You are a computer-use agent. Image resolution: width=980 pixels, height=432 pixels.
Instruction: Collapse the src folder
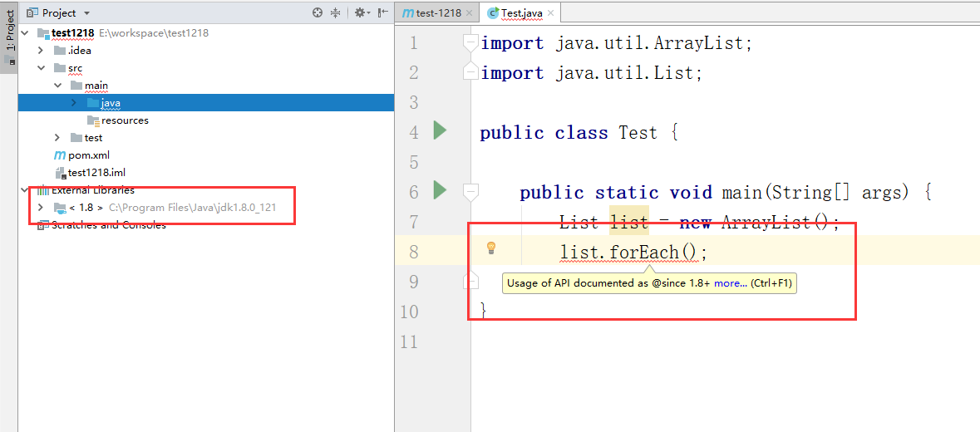pos(42,68)
